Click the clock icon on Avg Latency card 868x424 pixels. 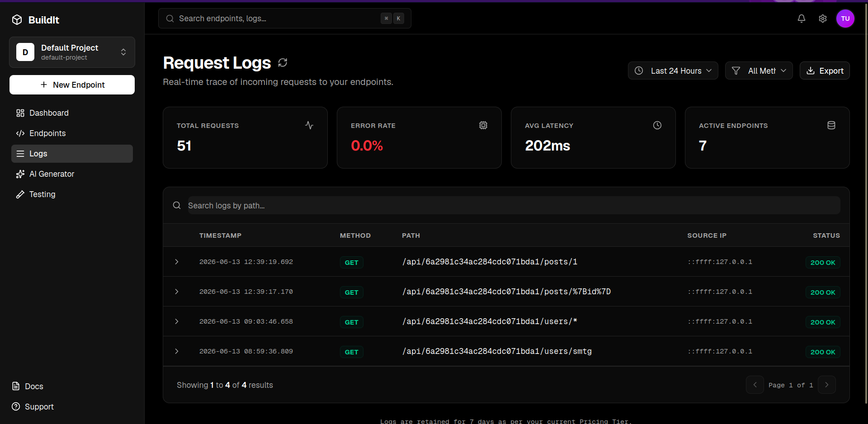[x=657, y=125]
